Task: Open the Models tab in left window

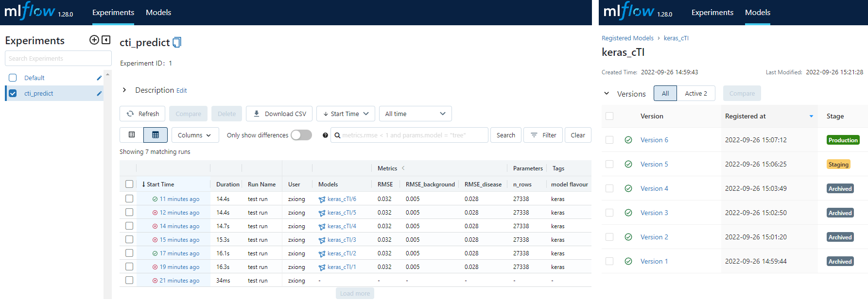Action: click(x=158, y=13)
